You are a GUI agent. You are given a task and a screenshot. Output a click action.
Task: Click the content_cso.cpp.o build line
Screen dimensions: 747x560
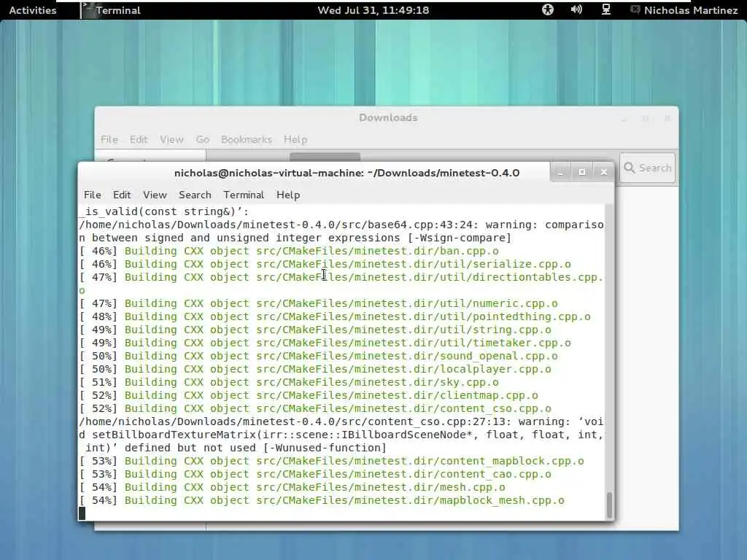coord(315,408)
